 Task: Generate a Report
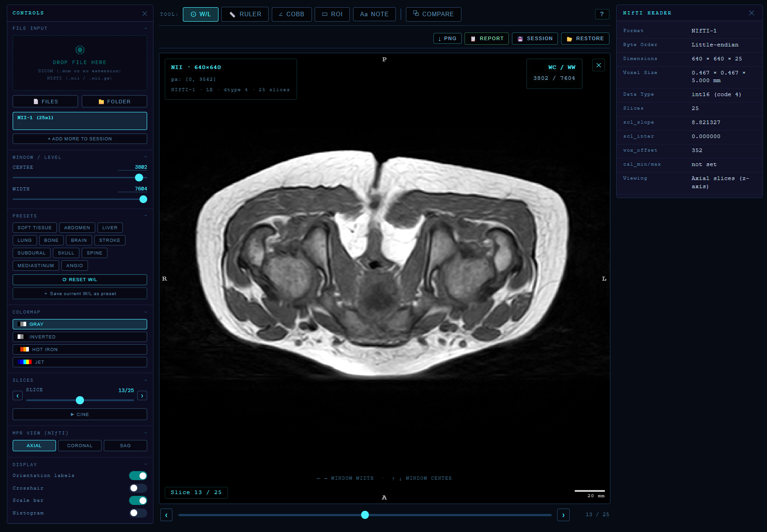coord(487,39)
